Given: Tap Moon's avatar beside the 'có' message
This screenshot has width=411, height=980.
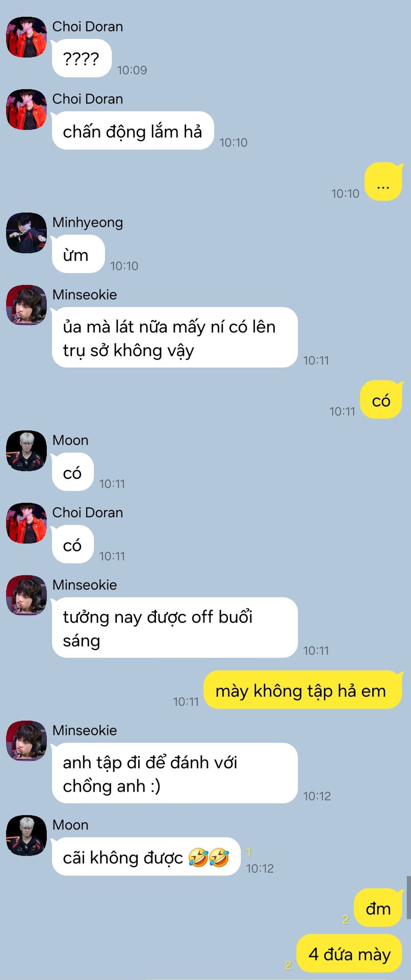Looking at the screenshot, I should [x=27, y=451].
